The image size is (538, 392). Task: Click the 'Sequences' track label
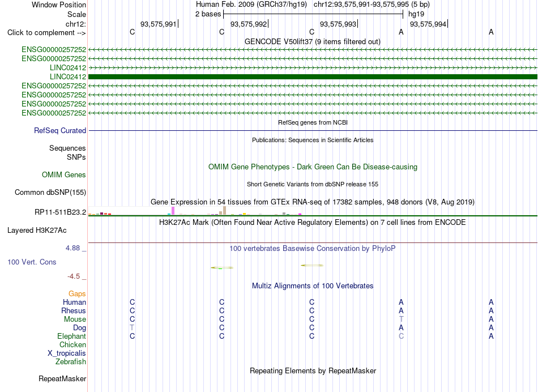click(67, 148)
